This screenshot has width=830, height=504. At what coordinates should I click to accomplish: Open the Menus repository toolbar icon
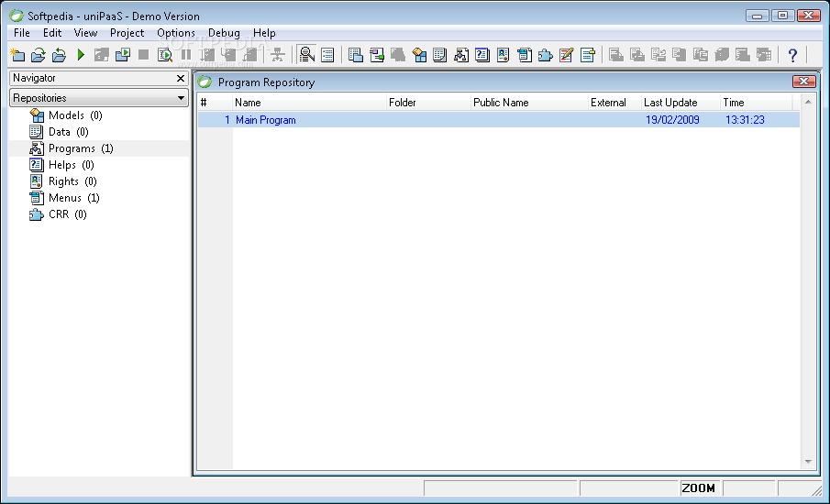click(524, 54)
